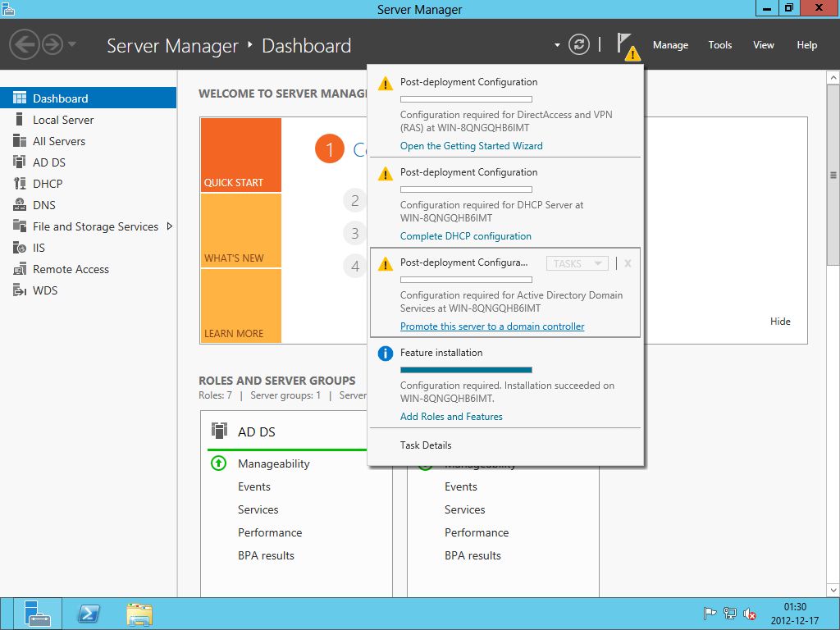Image resolution: width=840 pixels, height=630 pixels.
Task: Click the Back navigation arrow
Action: [x=24, y=44]
